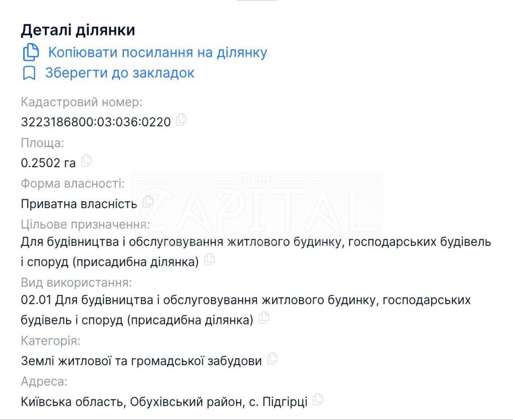Copy the Вид використання 02.01 text via icon
The width and height of the screenshot is (513, 420).
264,318
